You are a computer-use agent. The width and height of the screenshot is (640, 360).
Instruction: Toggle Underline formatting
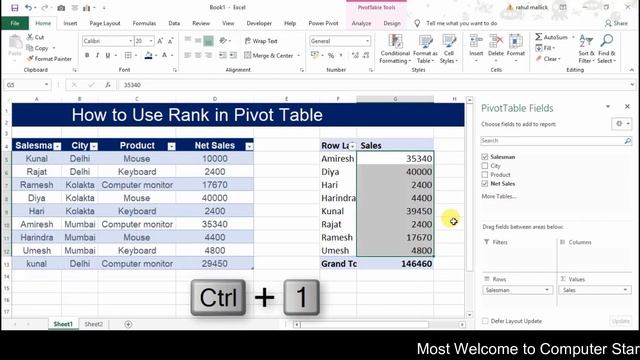[108, 55]
